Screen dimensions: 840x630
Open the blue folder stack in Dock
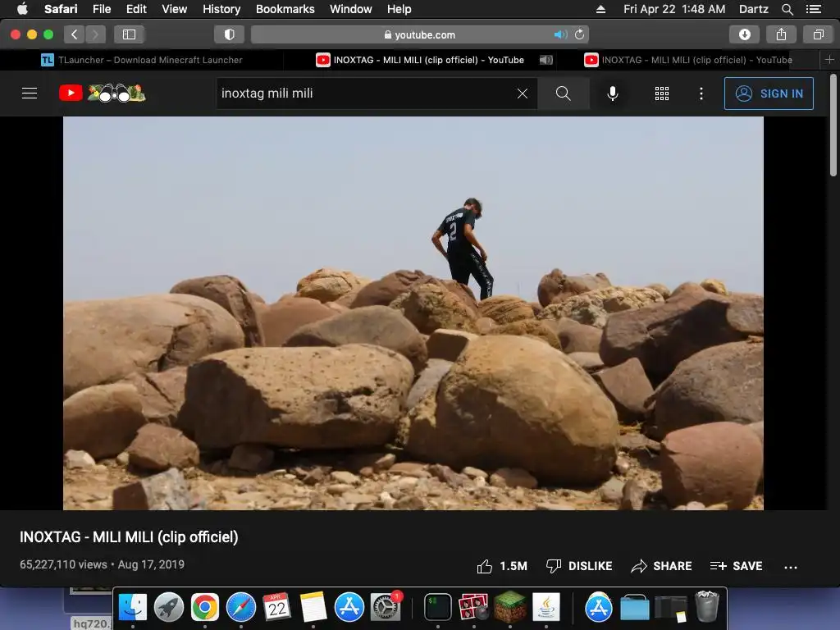[634, 608]
